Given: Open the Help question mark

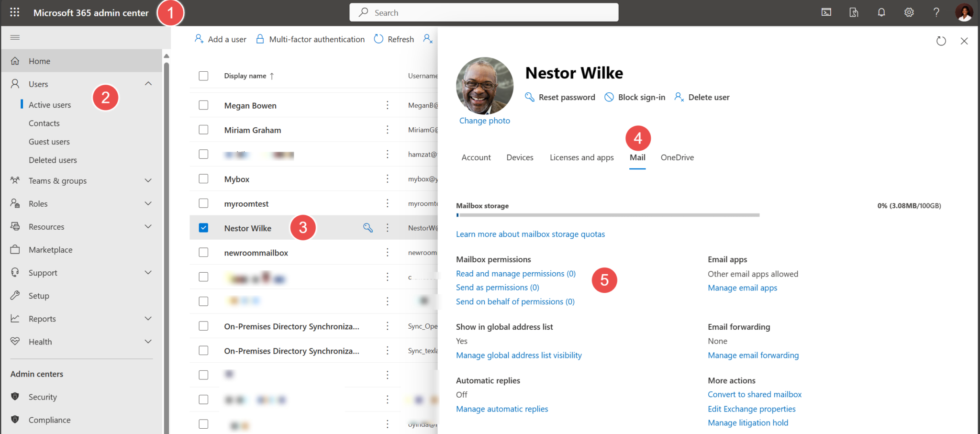Looking at the screenshot, I should [936, 12].
